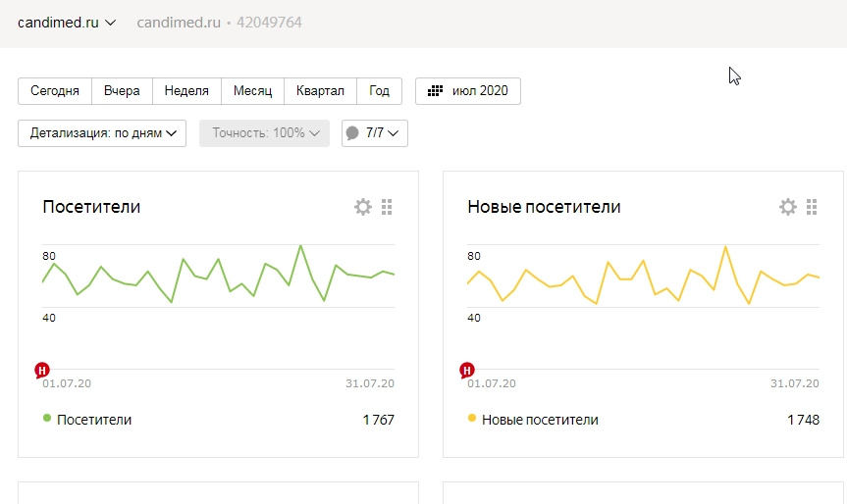847x504 pixels.
Task: Click the yellow Новые посетители line chart
Action: coord(643,276)
